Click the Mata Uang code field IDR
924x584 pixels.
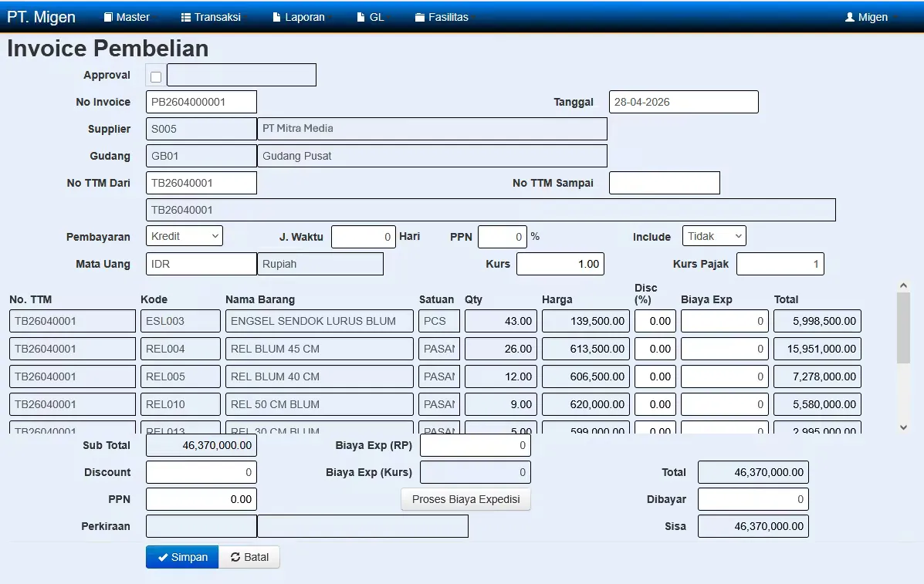201,264
